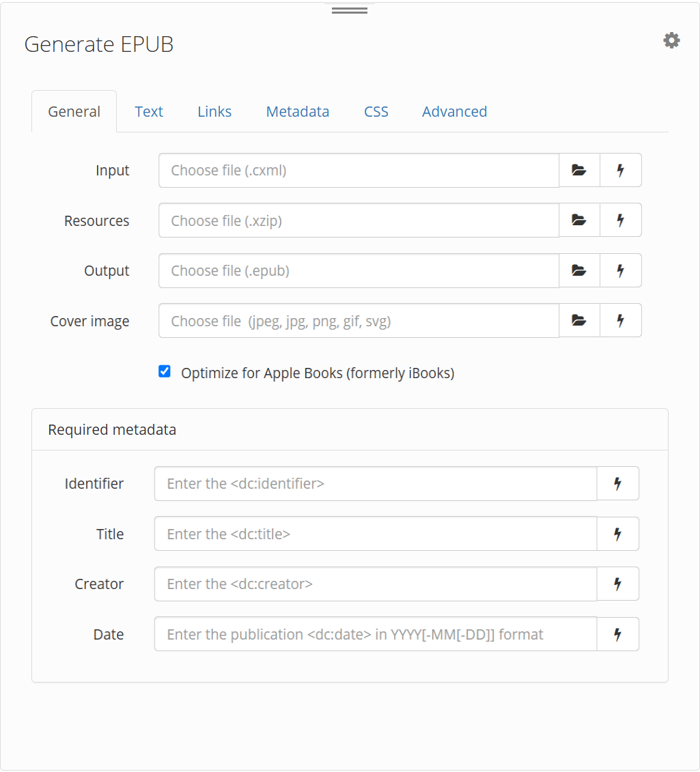
Task: Browse for the Output .epub file
Action: pyautogui.click(x=579, y=270)
